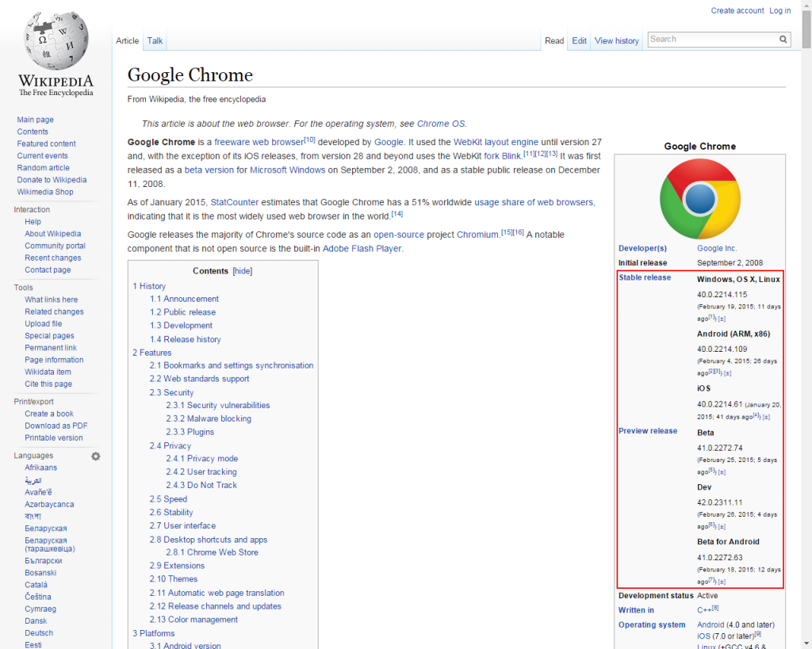The image size is (812, 649).
Task: Jump to 1.4 Release history section
Action: pos(186,339)
